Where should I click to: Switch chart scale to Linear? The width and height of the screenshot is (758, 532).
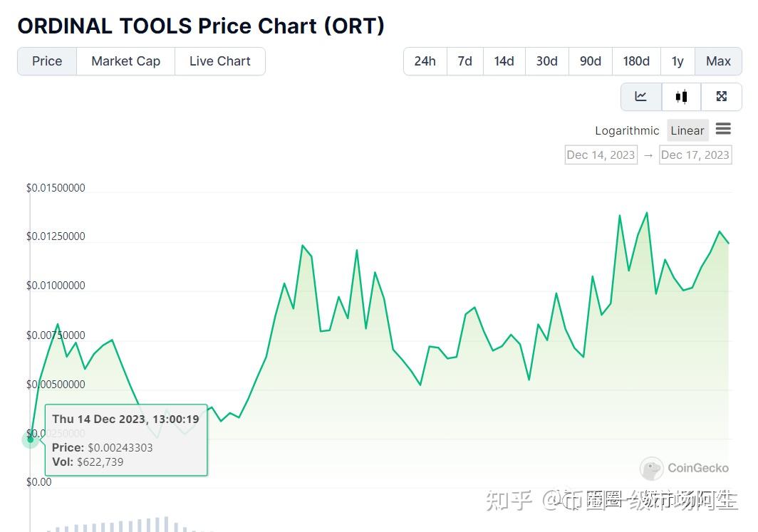tap(687, 130)
